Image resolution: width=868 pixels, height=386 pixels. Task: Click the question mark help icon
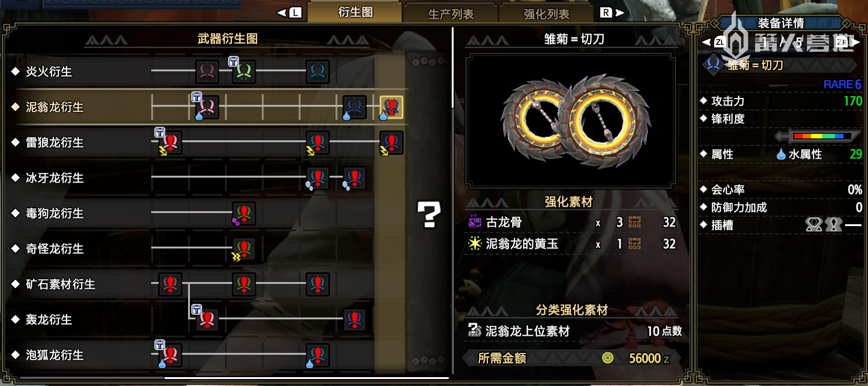tap(429, 214)
